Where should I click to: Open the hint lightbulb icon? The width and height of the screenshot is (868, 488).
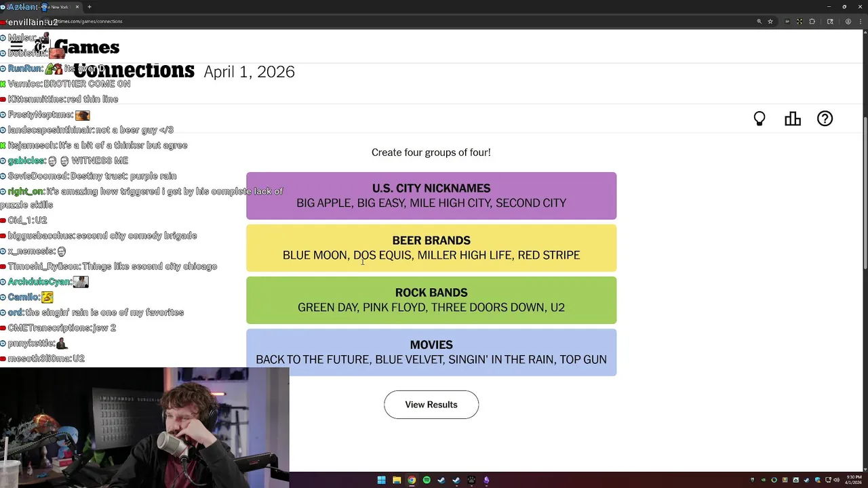[x=759, y=119]
